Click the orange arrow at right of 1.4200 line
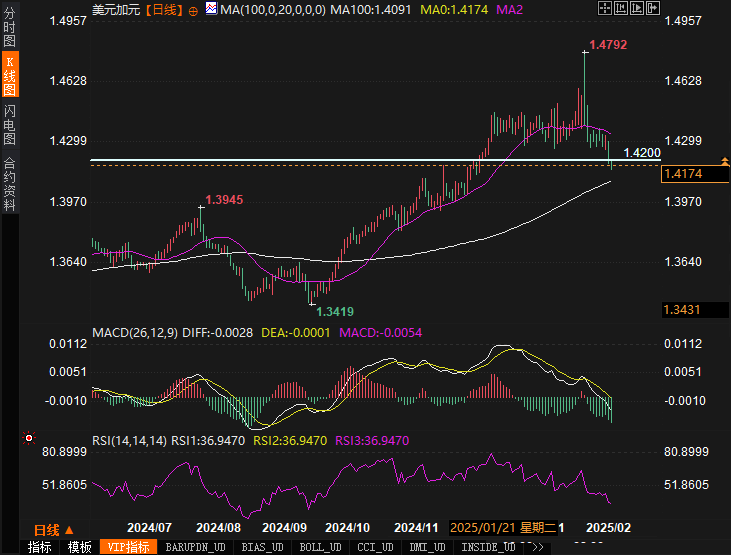 pos(724,160)
